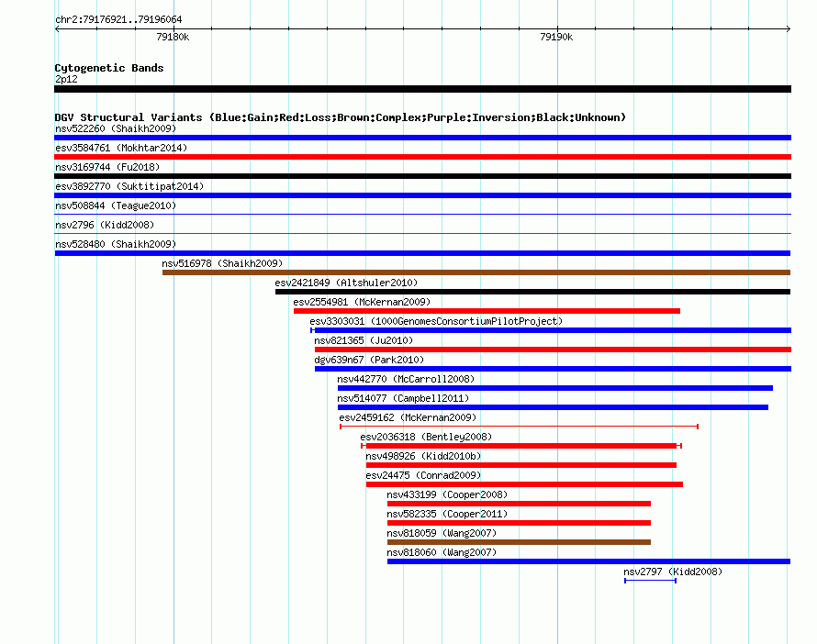Click the nsv514077 (Campbell2011) label
Image resolution: width=817 pixels, height=644 pixels.
pyautogui.click(x=403, y=398)
